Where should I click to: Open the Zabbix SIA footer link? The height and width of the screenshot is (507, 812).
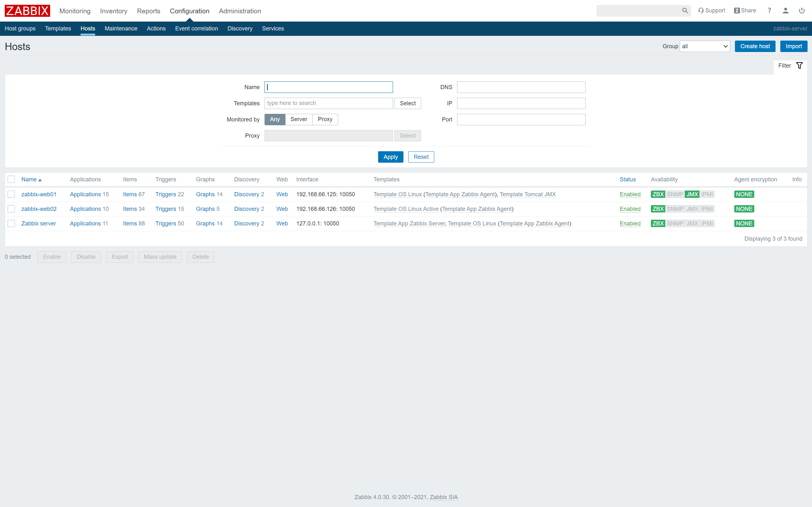click(x=443, y=497)
